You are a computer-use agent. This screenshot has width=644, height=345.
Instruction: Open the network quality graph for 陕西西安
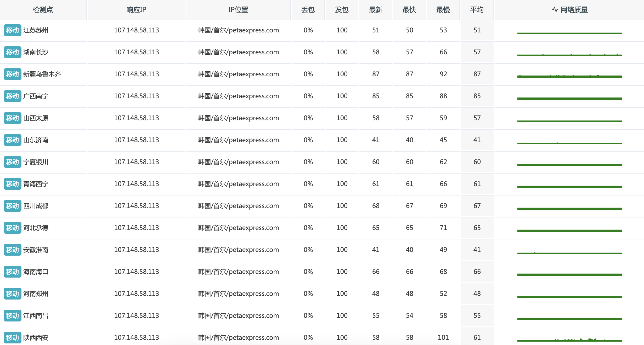coord(569,340)
